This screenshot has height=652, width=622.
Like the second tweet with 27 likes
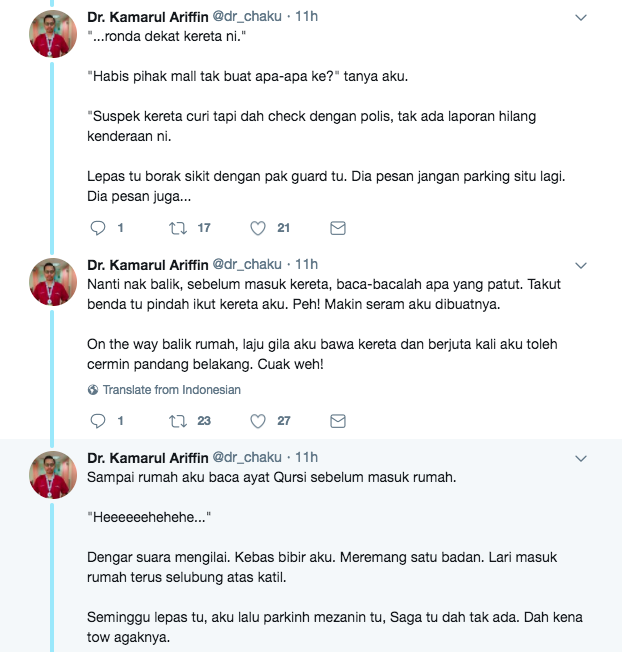(x=258, y=421)
